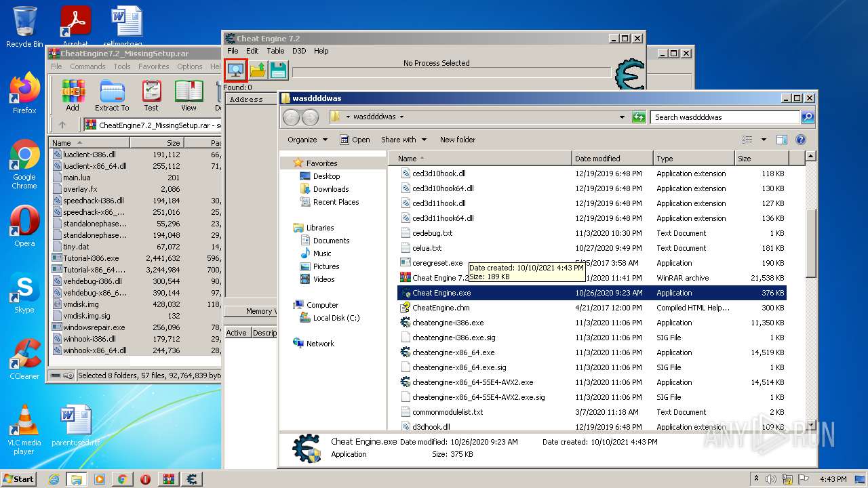The height and width of the screenshot is (488, 868).
Task: Open Cheat Engine Table menu
Action: tap(275, 51)
